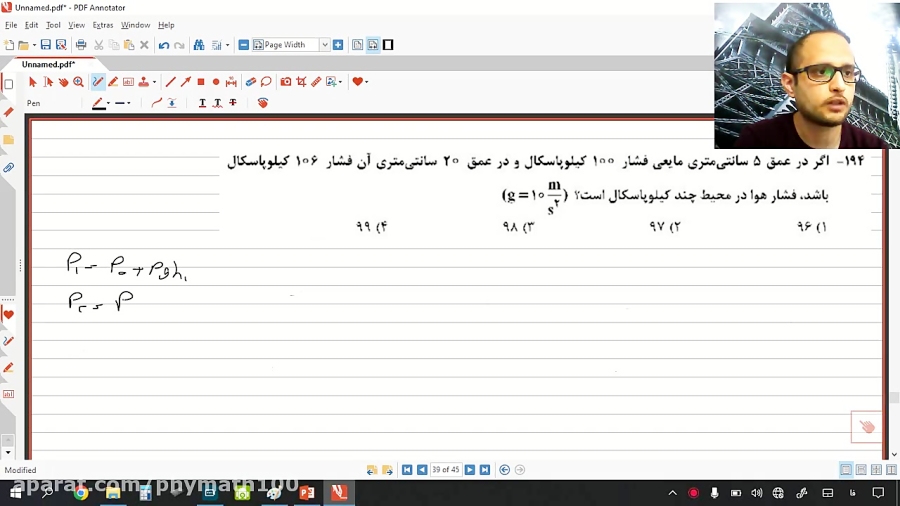Open the Extras menu
This screenshot has height=506, width=900.
[103, 25]
